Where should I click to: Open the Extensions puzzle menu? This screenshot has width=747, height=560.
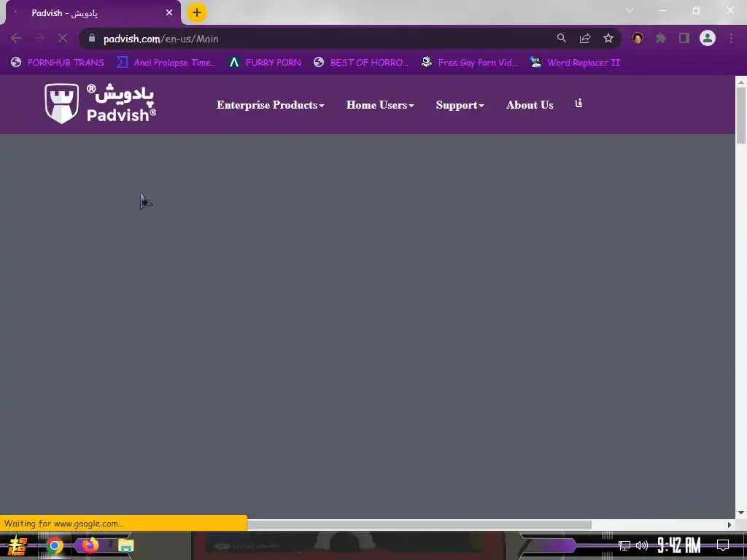coord(661,38)
